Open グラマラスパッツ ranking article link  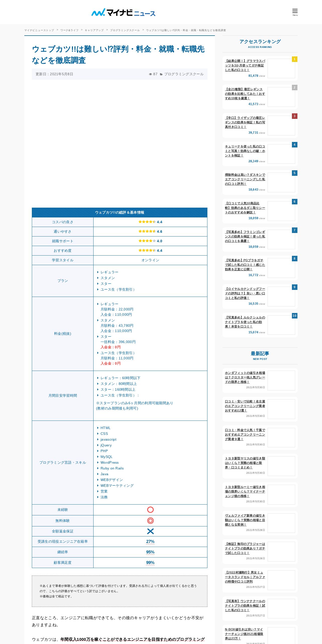coord(245,65)
